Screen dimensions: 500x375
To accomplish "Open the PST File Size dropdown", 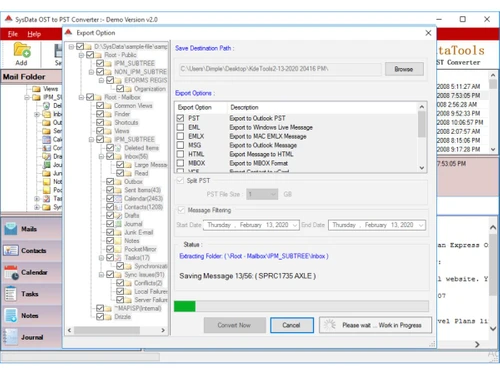I will pos(262,194).
